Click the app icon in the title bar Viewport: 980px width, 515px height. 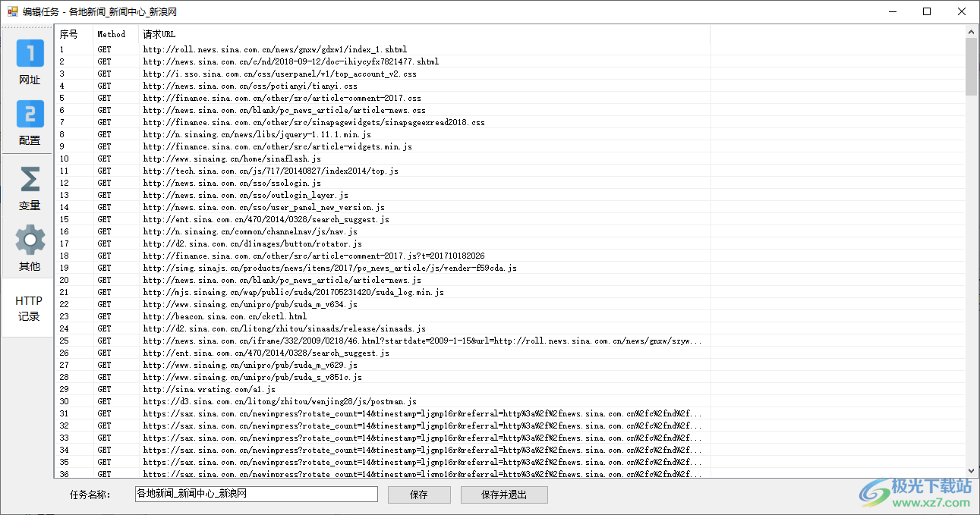pyautogui.click(x=12, y=11)
